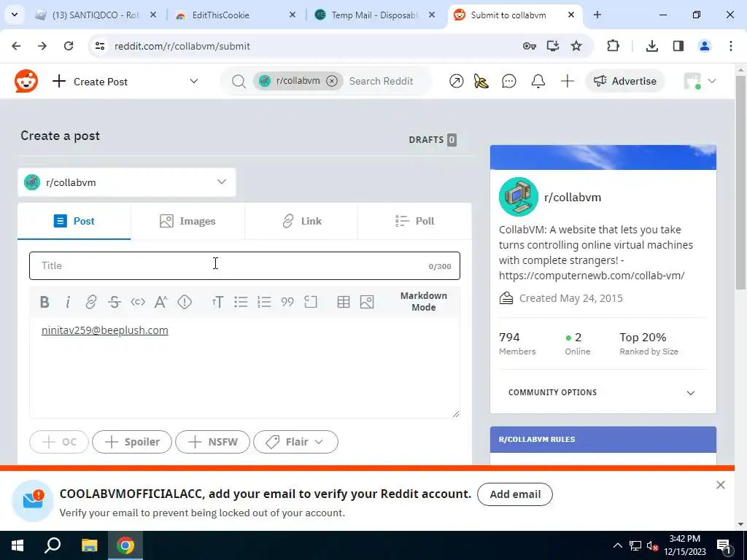This screenshot has height=560, width=747.
Task: Insert a hyperlink with the link icon
Action: pos(91,302)
